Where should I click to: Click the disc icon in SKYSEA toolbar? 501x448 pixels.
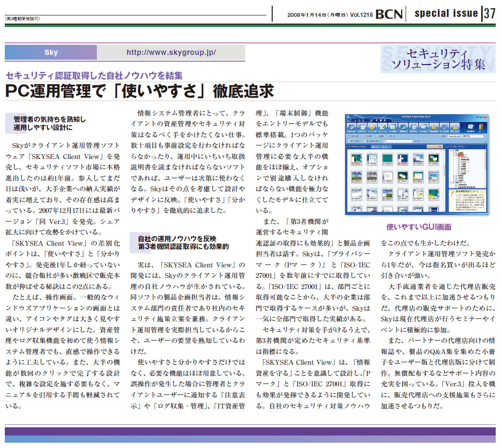[372, 128]
